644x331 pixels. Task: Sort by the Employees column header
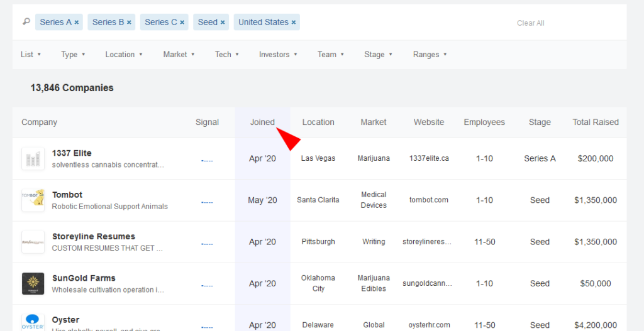[484, 122]
